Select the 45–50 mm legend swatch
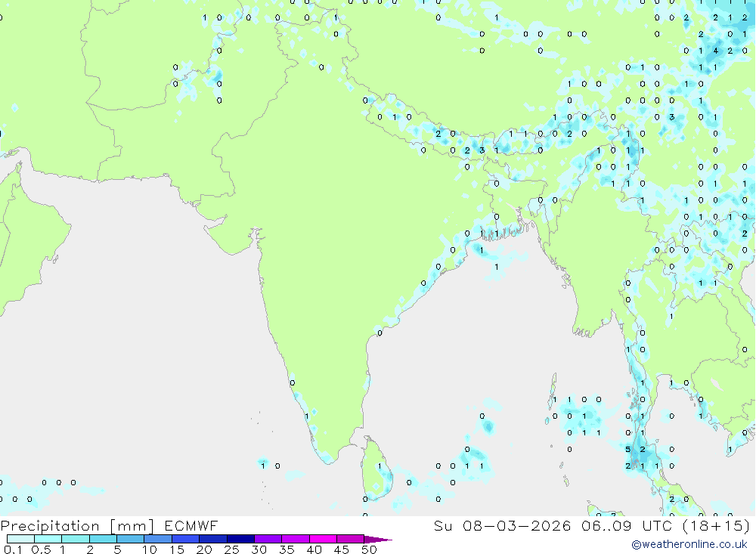The height and width of the screenshot is (554, 756). 351,539
